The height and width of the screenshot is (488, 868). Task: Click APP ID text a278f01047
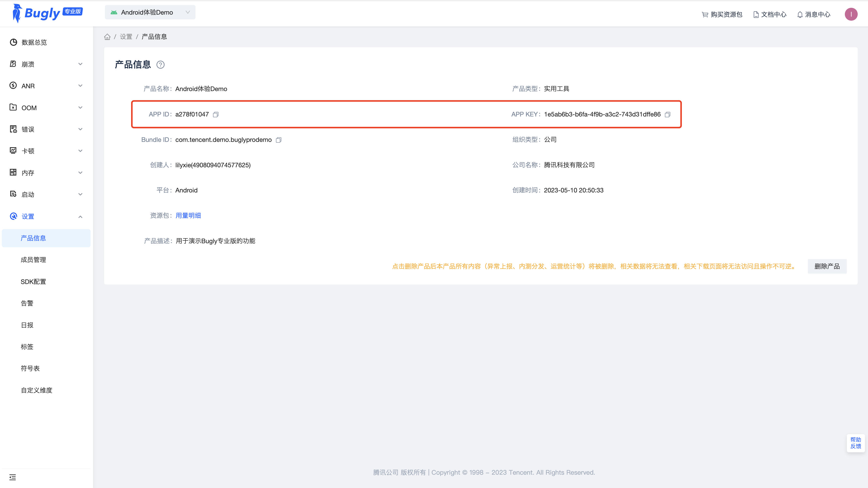[x=192, y=114]
